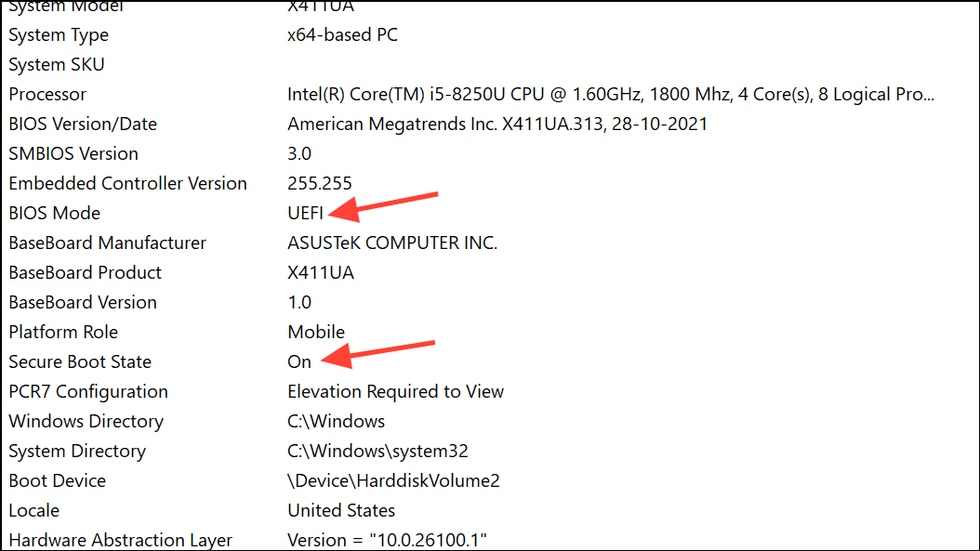
Task: Select the Platform Role row
Action: point(63,333)
